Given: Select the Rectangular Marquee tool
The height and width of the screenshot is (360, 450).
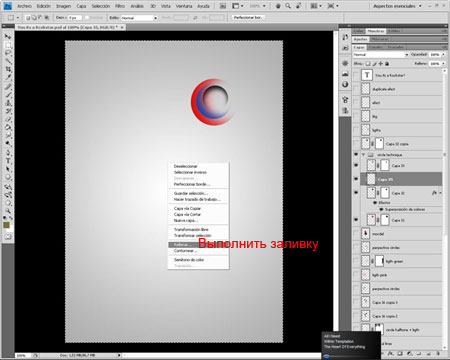Looking at the screenshot, I should (8, 45).
